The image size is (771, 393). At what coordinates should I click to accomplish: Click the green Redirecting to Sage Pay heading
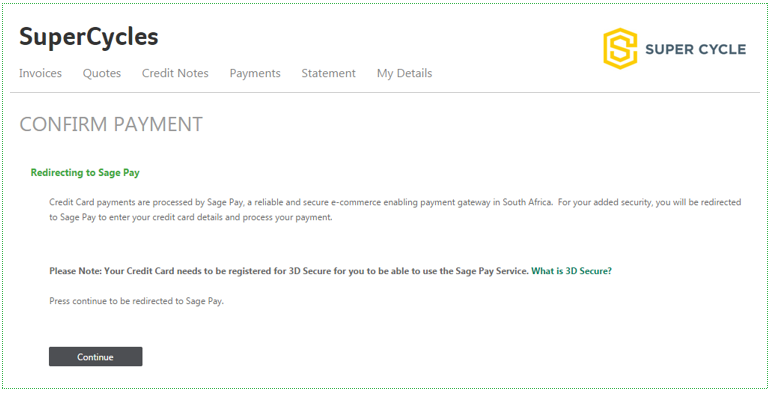(85, 173)
